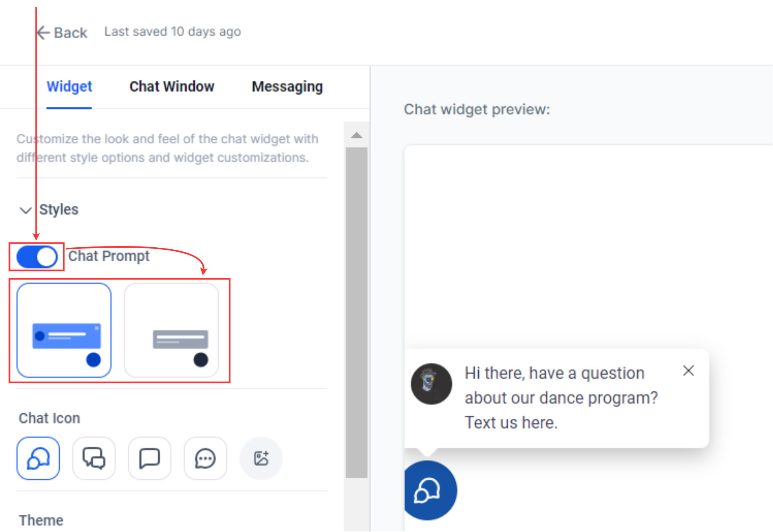Select the double speech bubble chat icon

pyautogui.click(x=38, y=458)
